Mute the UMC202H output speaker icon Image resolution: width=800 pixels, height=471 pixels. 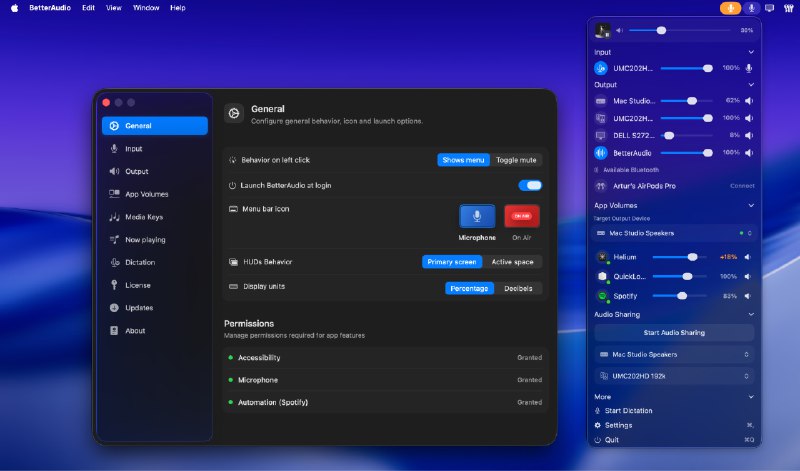[748, 118]
